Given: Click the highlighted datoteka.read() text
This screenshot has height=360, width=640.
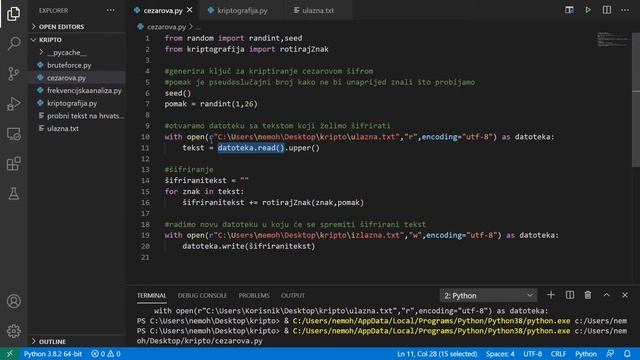Looking at the screenshot, I should [251, 148].
